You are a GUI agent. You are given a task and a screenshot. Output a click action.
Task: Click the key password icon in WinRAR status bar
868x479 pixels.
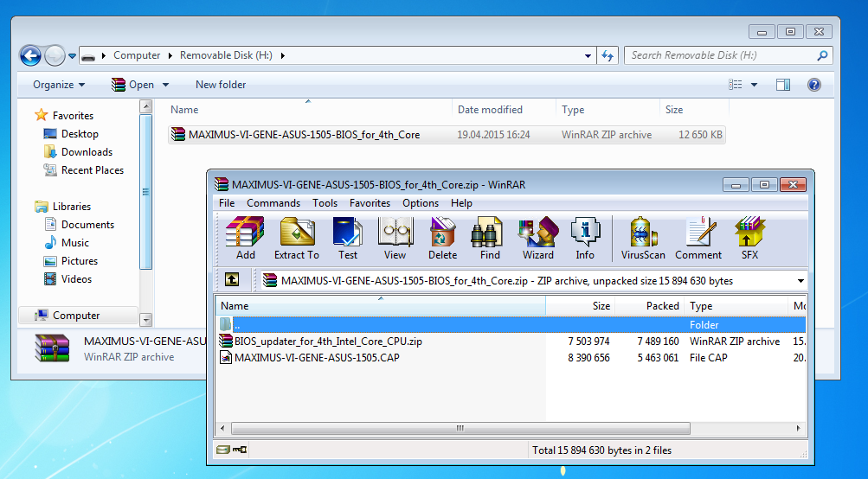coord(240,450)
